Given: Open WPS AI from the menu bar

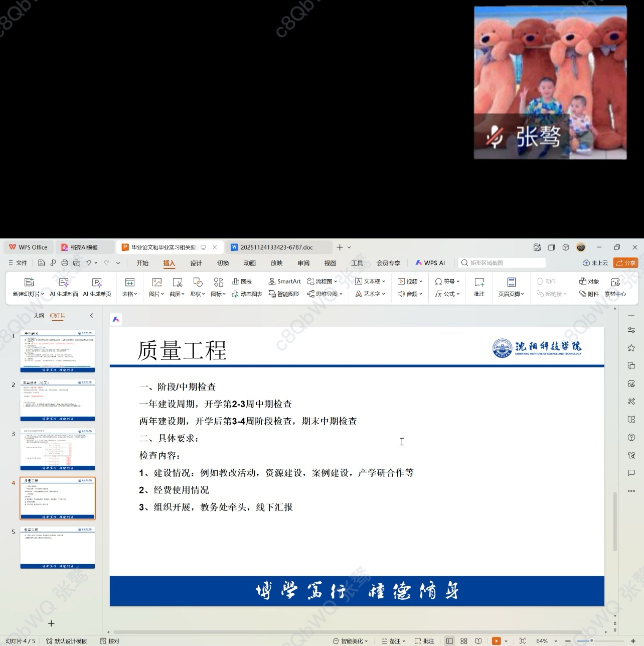Looking at the screenshot, I should click(430, 263).
